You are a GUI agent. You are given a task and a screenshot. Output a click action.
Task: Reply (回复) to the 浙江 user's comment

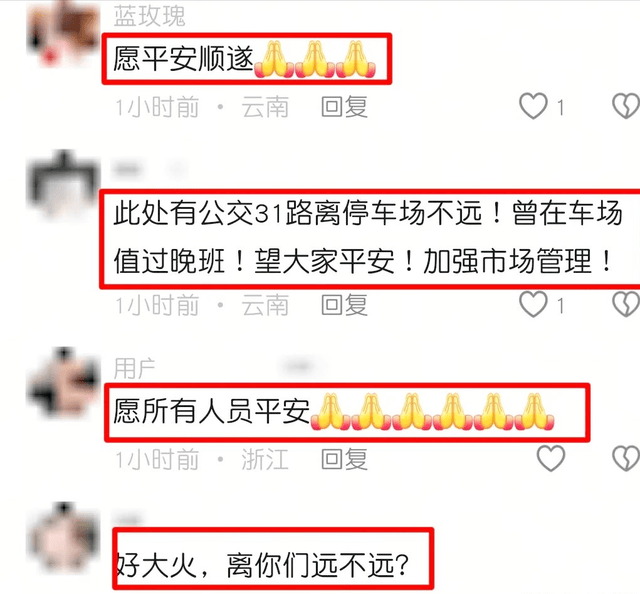click(344, 459)
